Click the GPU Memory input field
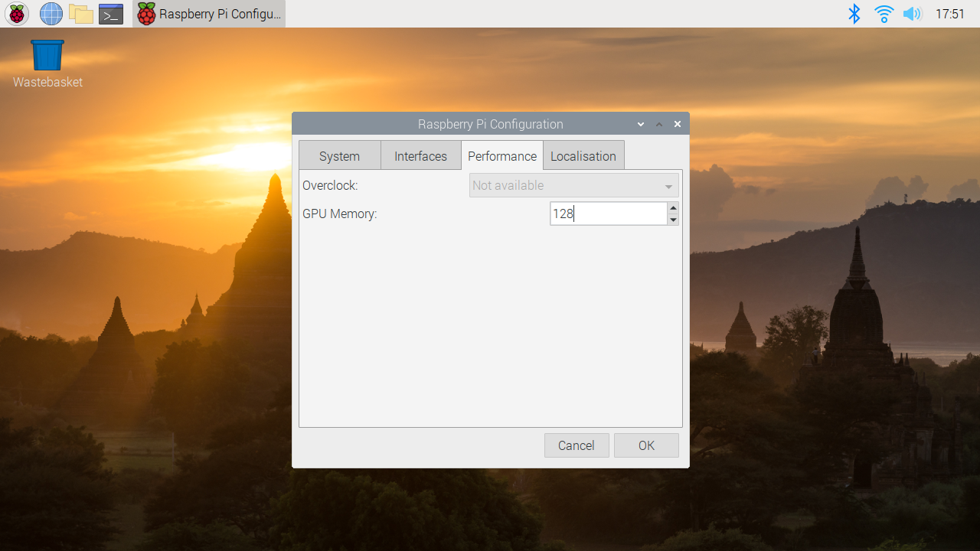980x551 pixels. tap(608, 214)
